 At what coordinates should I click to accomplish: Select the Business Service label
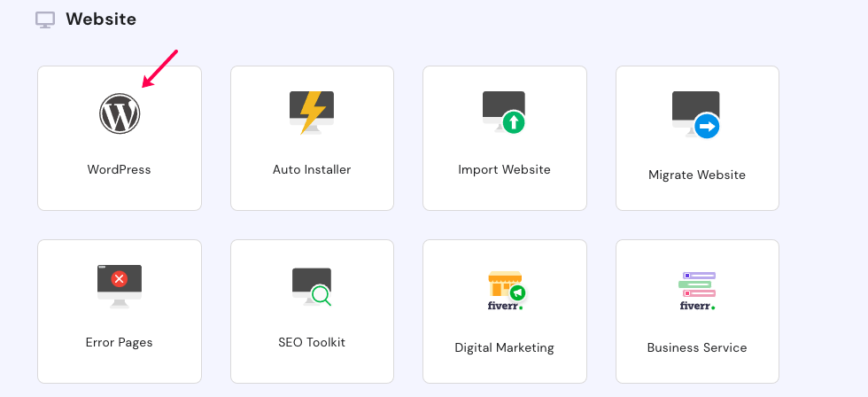tap(697, 347)
